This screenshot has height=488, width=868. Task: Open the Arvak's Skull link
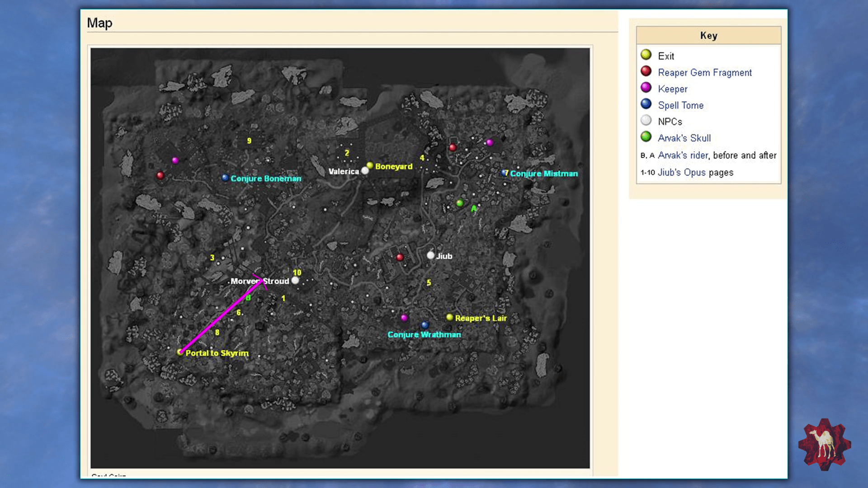tap(684, 138)
